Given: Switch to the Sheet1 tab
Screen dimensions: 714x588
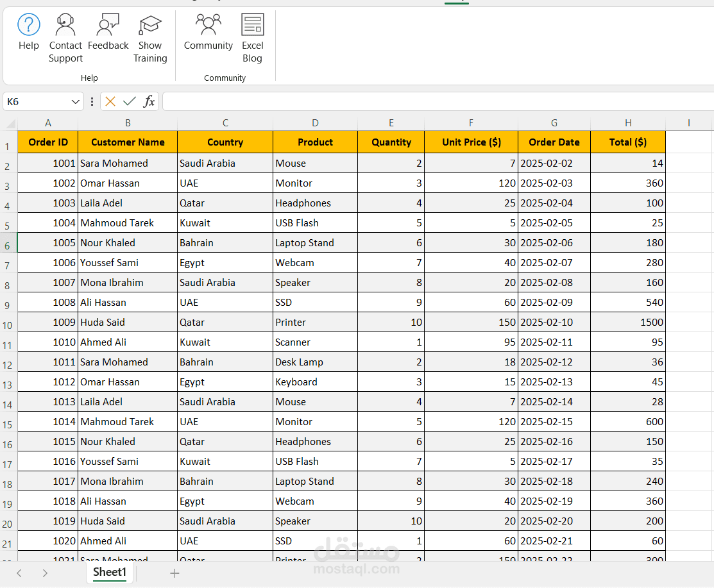Looking at the screenshot, I should (x=109, y=573).
